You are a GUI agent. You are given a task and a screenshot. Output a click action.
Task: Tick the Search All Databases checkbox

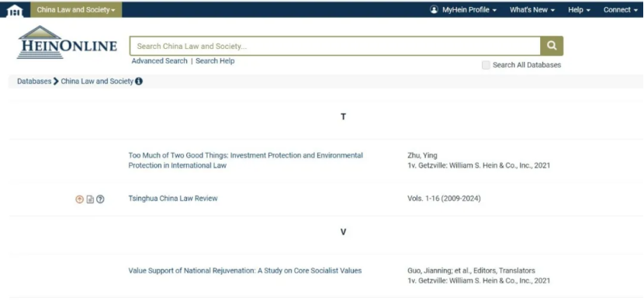(x=486, y=65)
